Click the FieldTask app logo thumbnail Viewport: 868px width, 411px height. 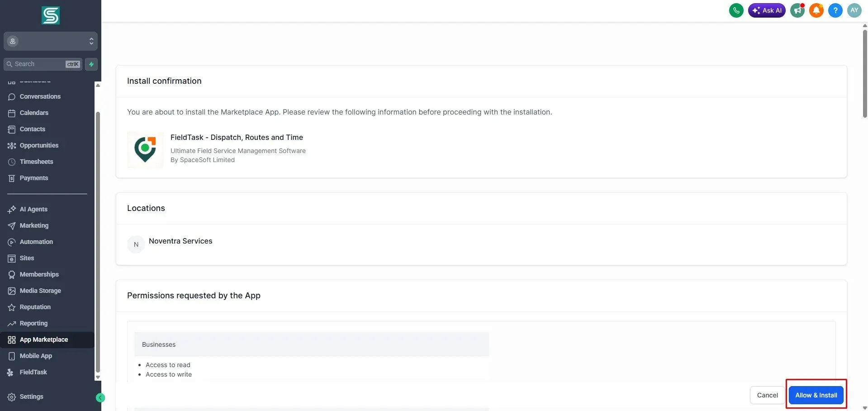145,149
